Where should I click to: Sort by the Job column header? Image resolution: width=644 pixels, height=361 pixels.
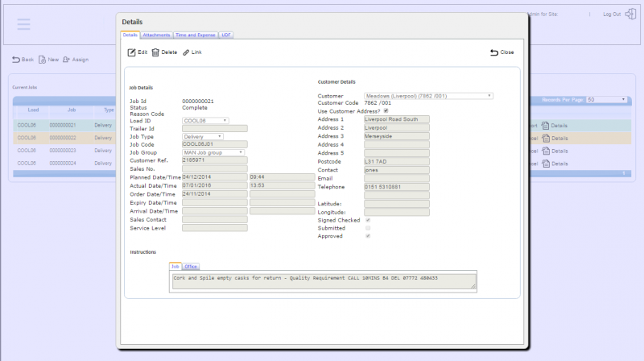72,110
